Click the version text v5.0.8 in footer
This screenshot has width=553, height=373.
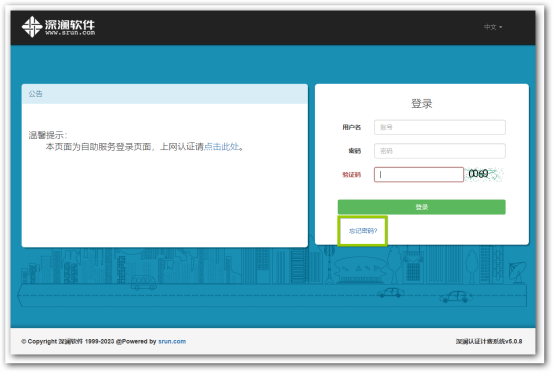coord(489,341)
